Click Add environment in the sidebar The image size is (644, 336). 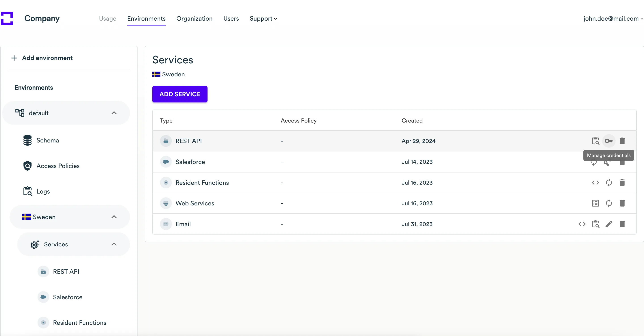42,58
